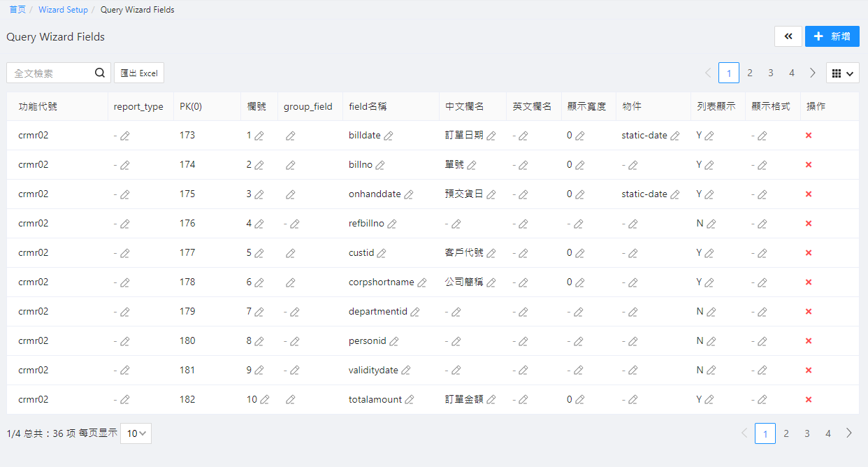Click the pencil icon beside 訂單金額
Screen dimensions: 868x467
pyautogui.click(x=491, y=400)
